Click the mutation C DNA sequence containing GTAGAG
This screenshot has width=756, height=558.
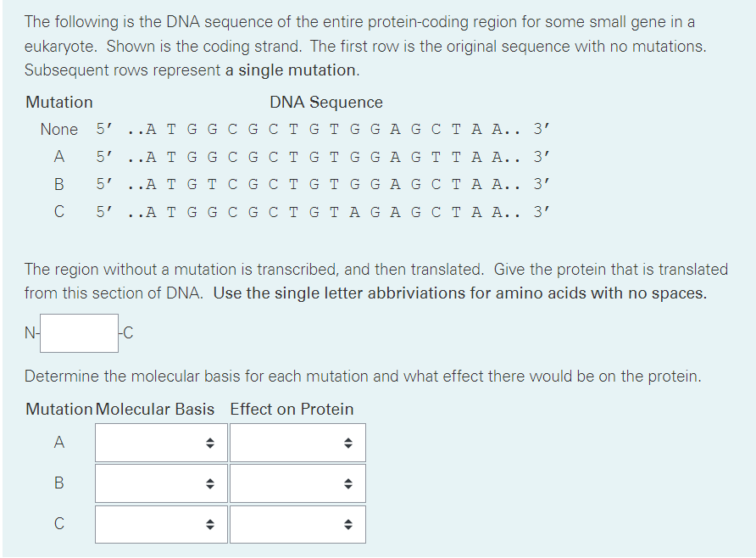(x=323, y=212)
